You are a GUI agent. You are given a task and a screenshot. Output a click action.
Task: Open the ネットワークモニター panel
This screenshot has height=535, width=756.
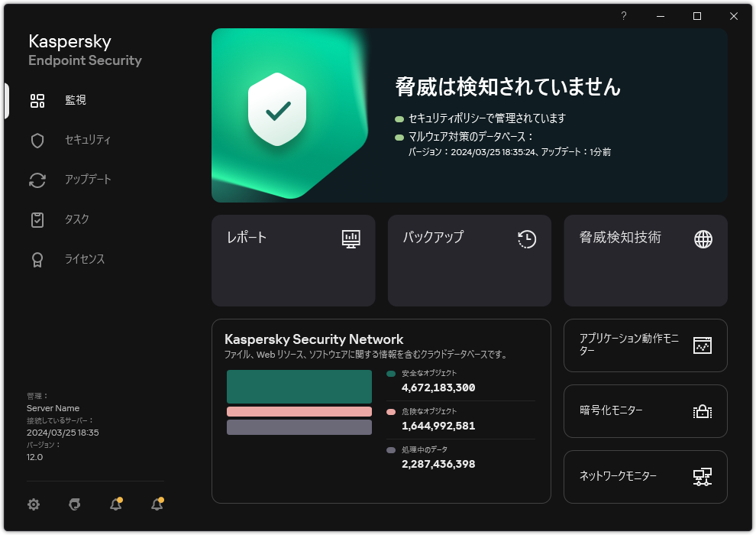pos(645,477)
